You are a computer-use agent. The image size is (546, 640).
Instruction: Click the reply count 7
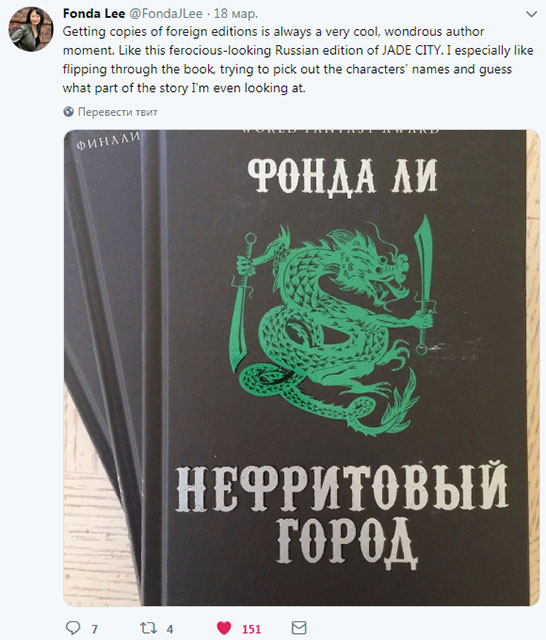[94, 629]
